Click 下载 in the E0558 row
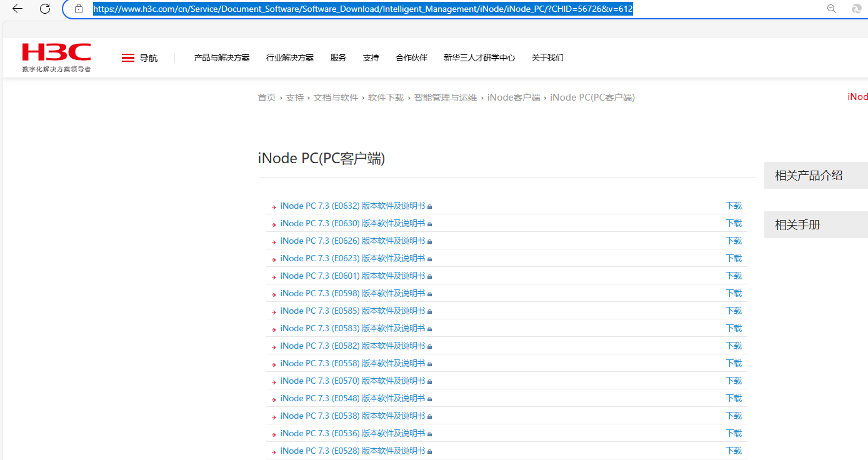This screenshot has width=868, height=460. (734, 363)
